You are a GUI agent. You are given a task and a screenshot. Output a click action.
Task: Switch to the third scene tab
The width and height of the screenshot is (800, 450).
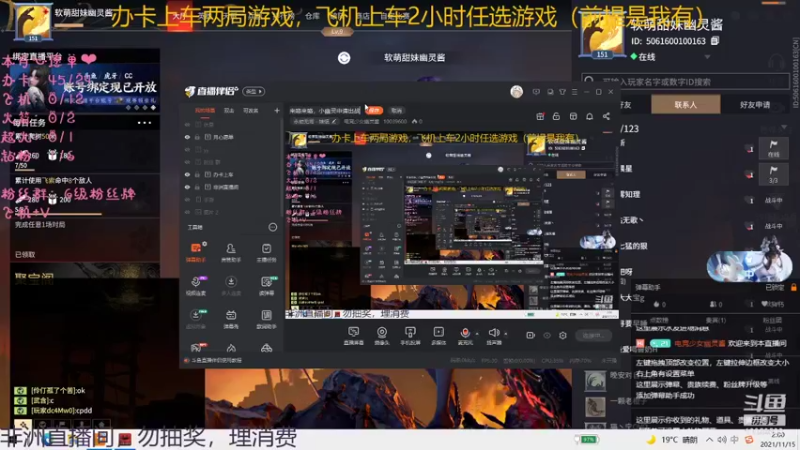click(251, 110)
